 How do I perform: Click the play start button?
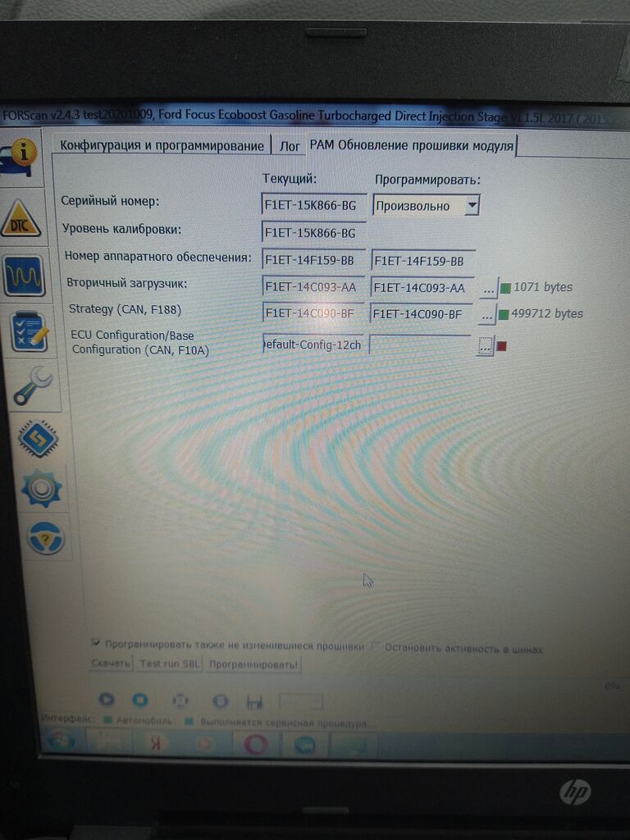tap(107, 699)
